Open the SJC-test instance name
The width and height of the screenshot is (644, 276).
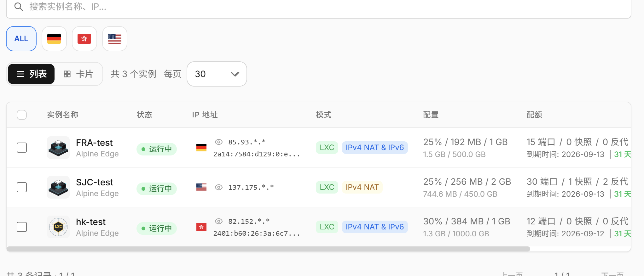pos(95,182)
